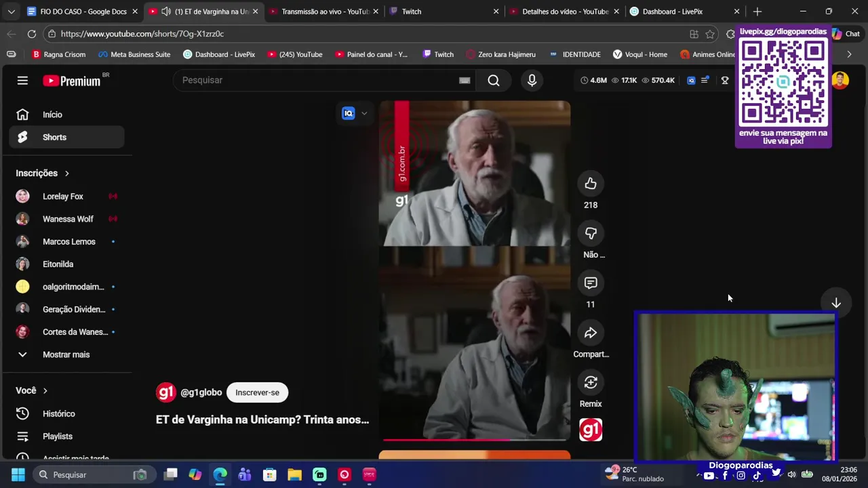
Task: Open @g1globo channel link
Action: [x=201, y=392]
